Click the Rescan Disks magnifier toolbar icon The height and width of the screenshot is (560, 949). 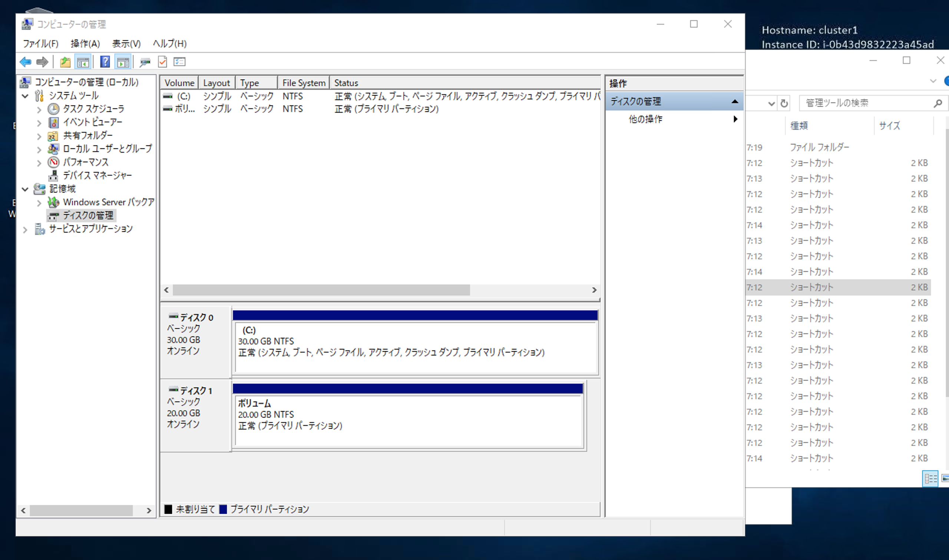pos(145,61)
